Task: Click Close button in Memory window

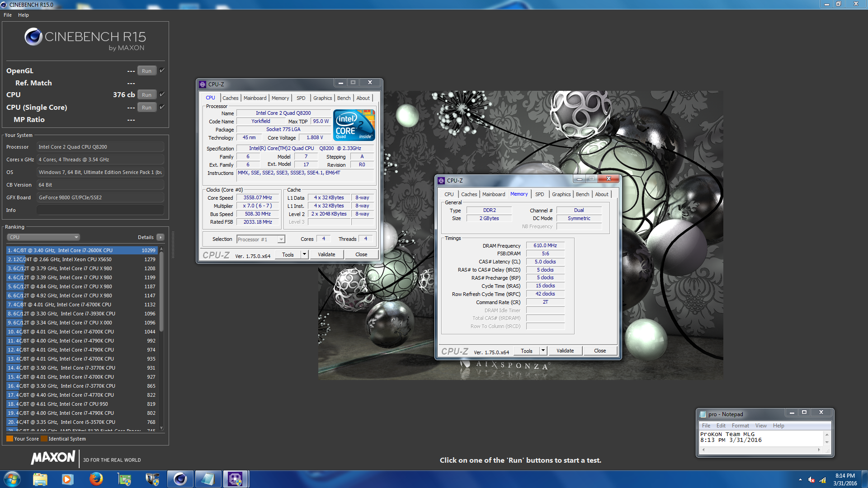Action: 600,351
